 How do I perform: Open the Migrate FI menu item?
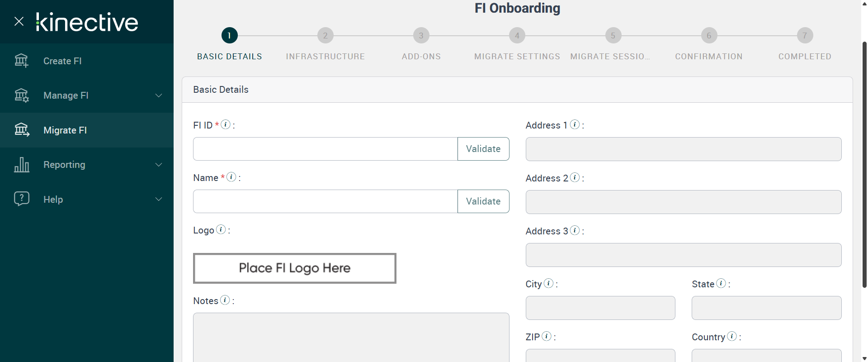[65, 130]
